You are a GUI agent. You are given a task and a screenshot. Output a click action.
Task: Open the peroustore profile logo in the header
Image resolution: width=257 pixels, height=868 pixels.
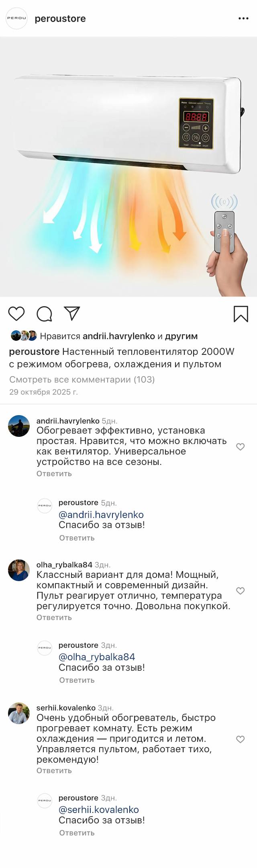click(16, 18)
